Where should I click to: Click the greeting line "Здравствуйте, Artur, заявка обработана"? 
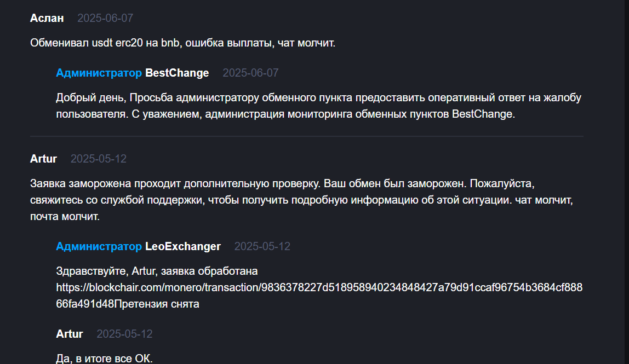157,271
